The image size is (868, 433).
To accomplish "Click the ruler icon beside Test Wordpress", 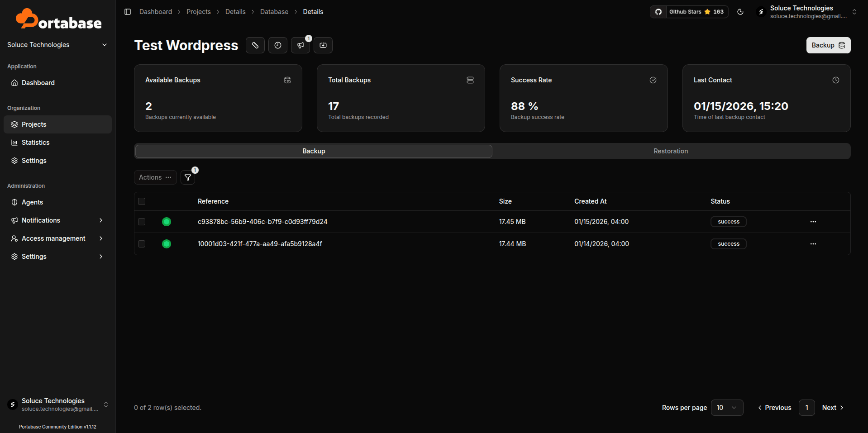I will [x=255, y=45].
